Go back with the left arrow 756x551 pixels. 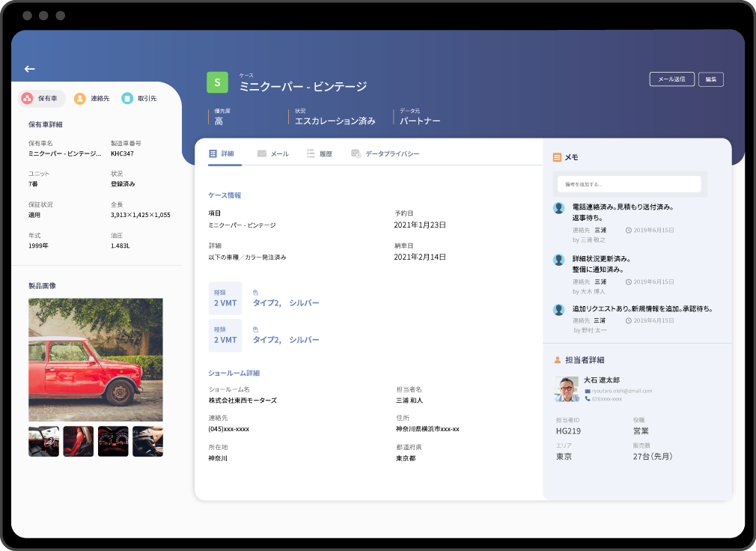30,69
